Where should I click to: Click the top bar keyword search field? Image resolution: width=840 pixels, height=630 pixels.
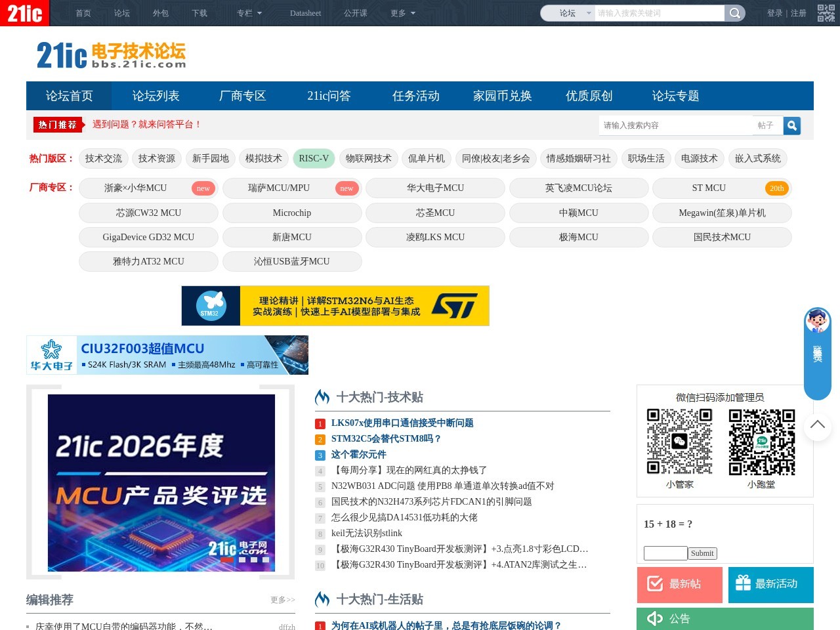(660, 13)
